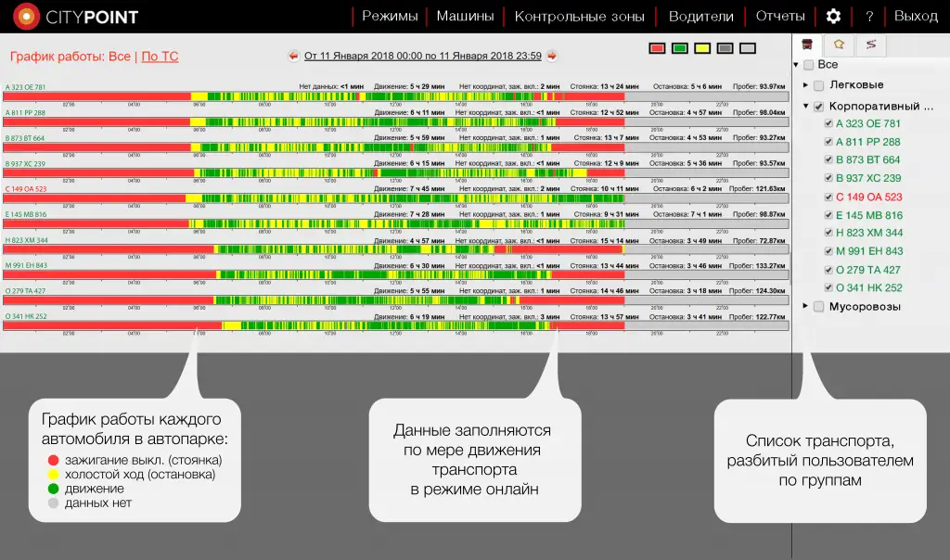Click the CityPoint logo
950x560 pixels.
tap(76, 16)
